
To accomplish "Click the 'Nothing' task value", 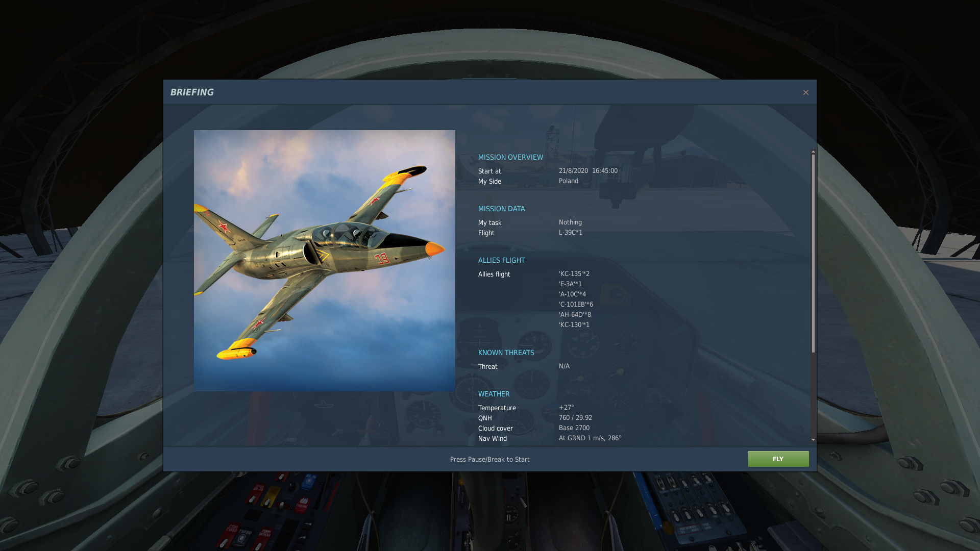I will [570, 222].
